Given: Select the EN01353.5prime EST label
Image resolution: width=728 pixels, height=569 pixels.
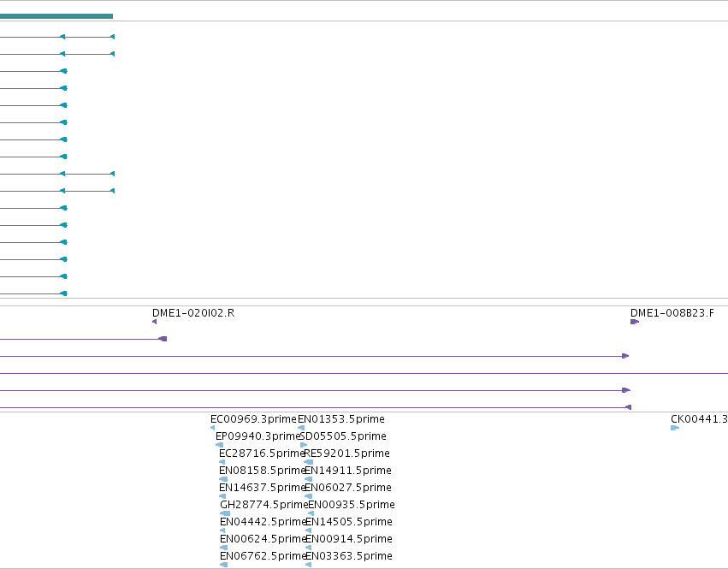Looking at the screenshot, I should tap(341, 419).
